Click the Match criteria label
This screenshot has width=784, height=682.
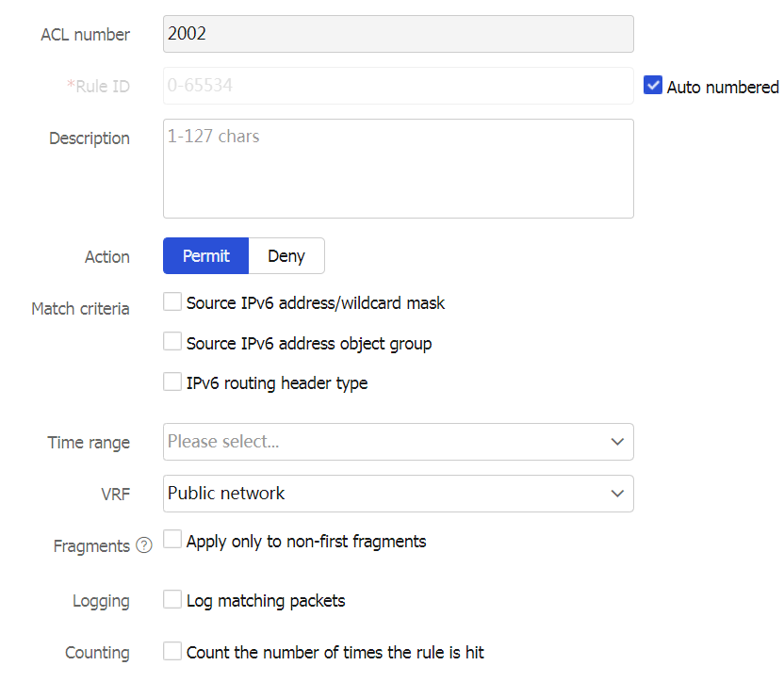pyautogui.click(x=80, y=309)
